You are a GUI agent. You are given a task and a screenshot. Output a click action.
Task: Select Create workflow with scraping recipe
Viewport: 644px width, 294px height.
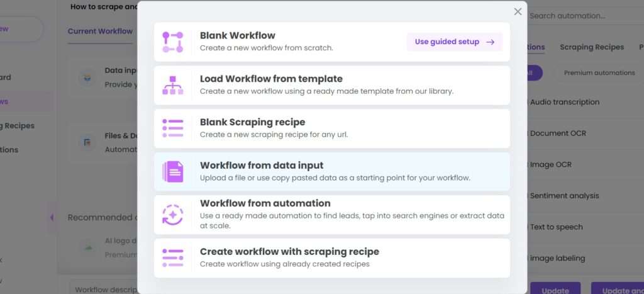point(332,258)
